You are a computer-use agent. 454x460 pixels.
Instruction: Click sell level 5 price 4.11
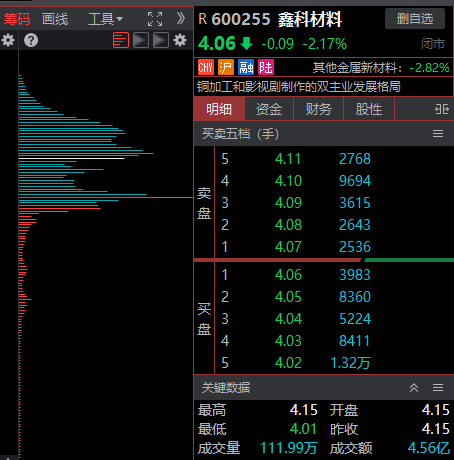tap(288, 159)
